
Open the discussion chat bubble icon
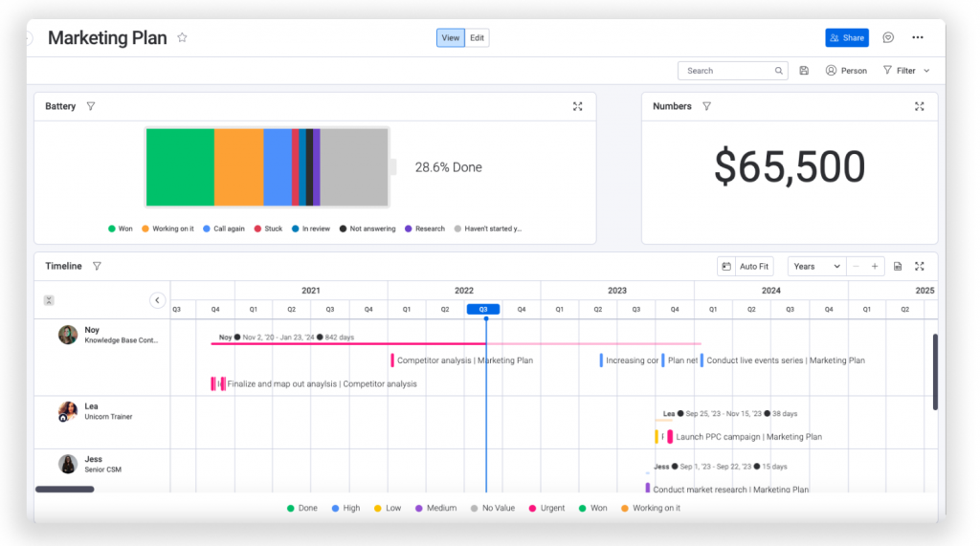pyautogui.click(x=888, y=38)
